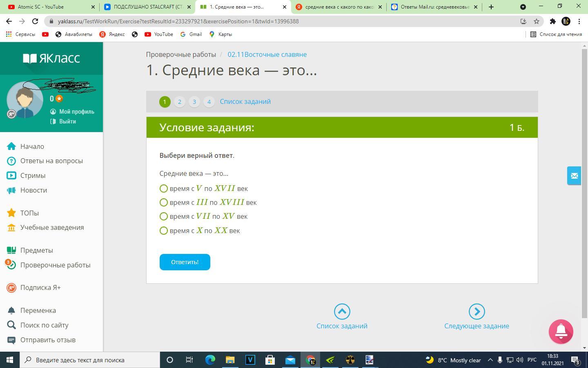The height and width of the screenshot is (368, 588).
Task: Open Проверочные работы in sidebar
Action: point(55,265)
